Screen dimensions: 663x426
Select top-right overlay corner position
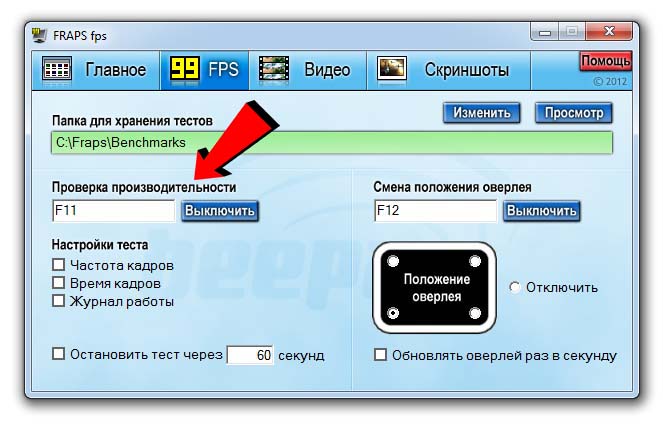[x=475, y=261]
